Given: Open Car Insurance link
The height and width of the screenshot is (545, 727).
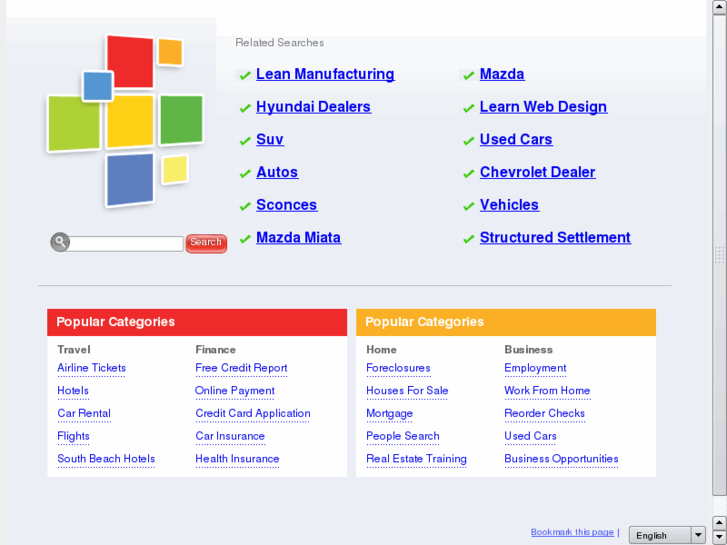Looking at the screenshot, I should tap(230, 436).
